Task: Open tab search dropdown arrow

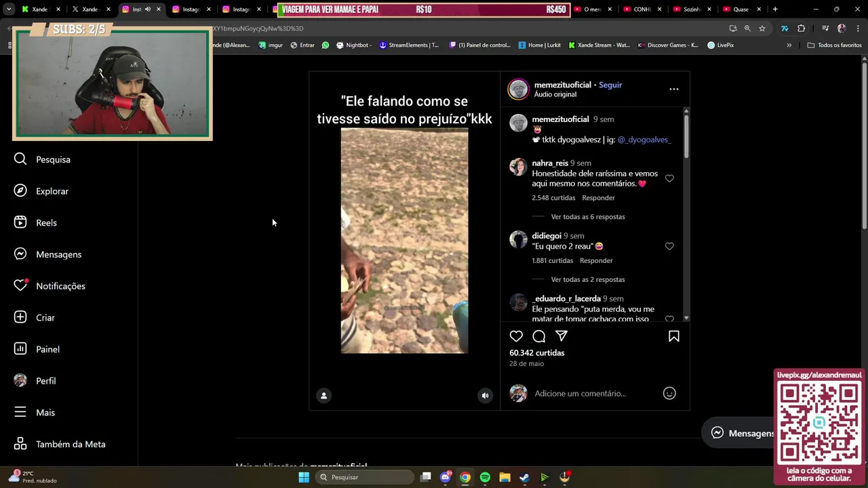Action: pos(8,9)
